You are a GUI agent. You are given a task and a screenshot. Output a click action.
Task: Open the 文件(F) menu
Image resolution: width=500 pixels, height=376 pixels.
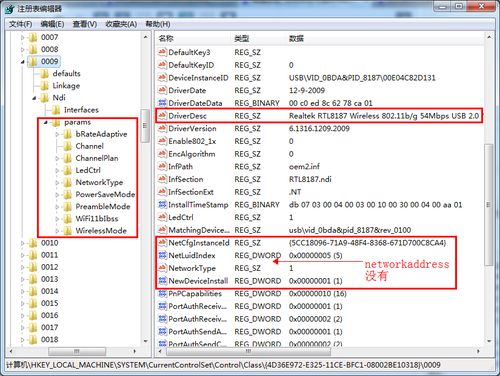20,24
